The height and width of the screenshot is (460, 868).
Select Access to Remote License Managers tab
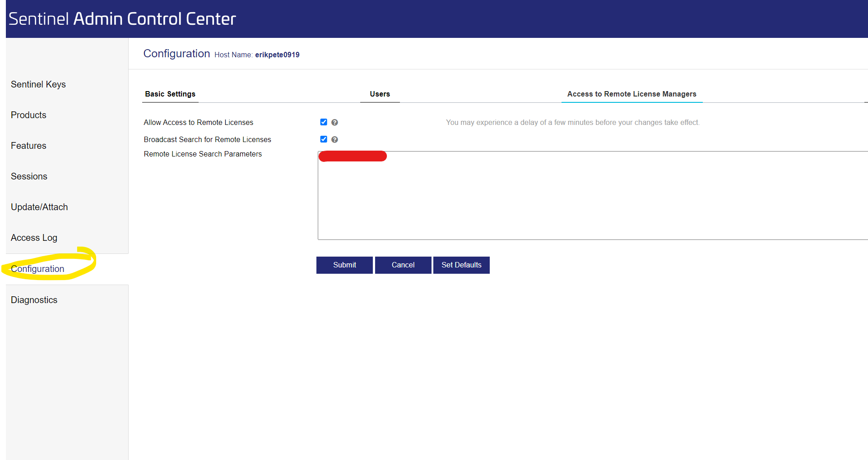click(632, 94)
